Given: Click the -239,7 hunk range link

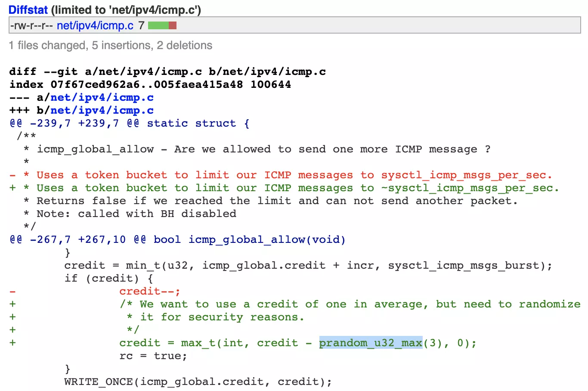Looking at the screenshot, I should [50, 123].
